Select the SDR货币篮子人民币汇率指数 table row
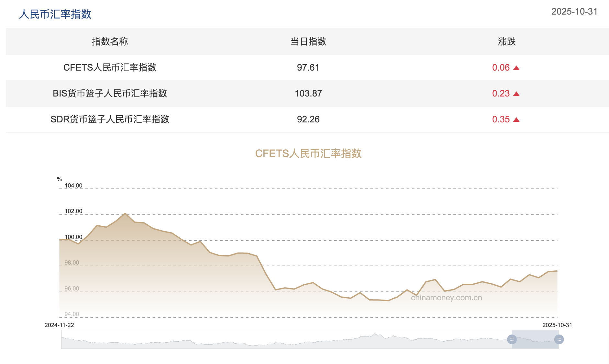Screen dimensions: 609x364 (x=304, y=119)
